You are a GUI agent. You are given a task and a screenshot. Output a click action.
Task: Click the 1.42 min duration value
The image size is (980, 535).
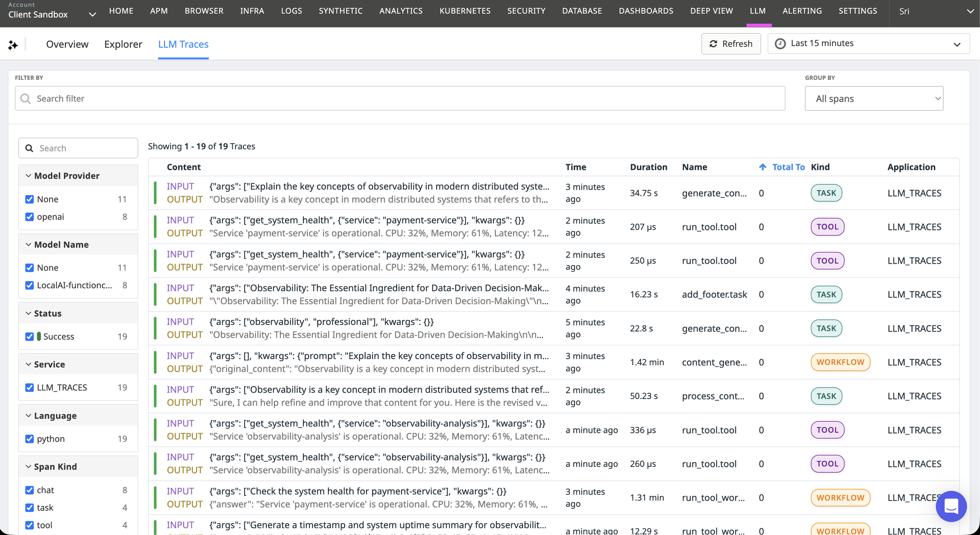[647, 362]
